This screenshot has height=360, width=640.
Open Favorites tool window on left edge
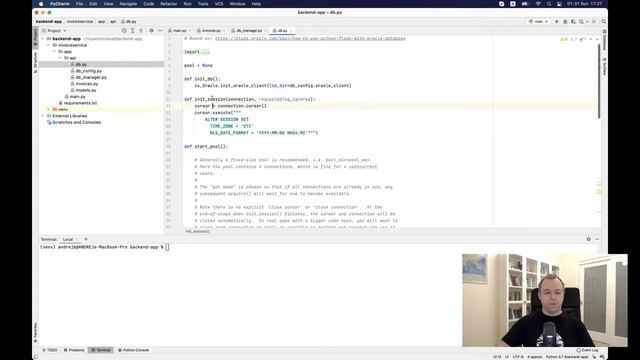36,332
